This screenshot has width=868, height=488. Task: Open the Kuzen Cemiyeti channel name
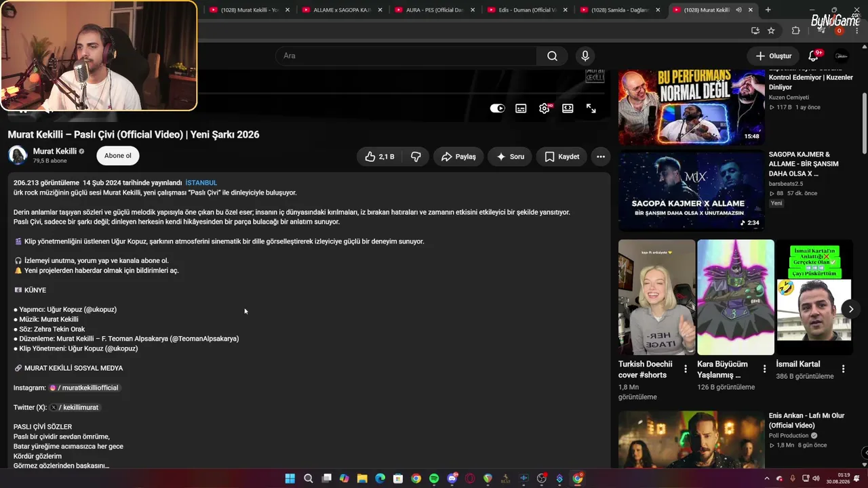click(789, 98)
